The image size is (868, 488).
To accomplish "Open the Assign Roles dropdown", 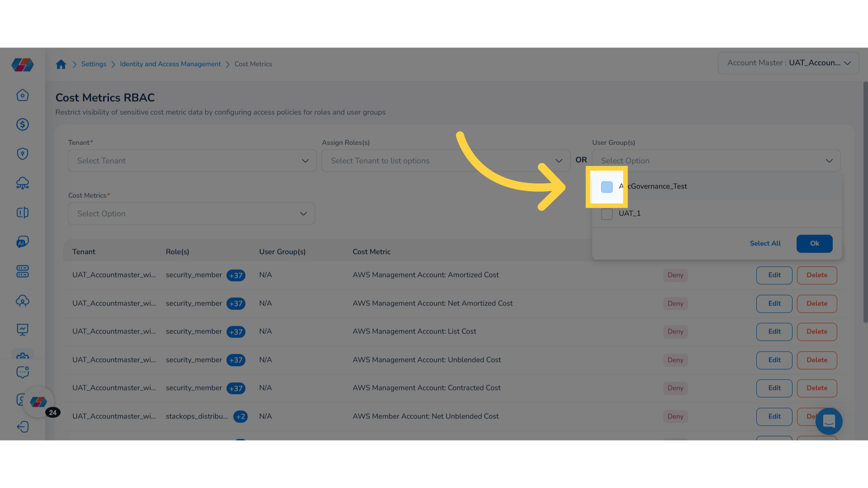I will [446, 161].
